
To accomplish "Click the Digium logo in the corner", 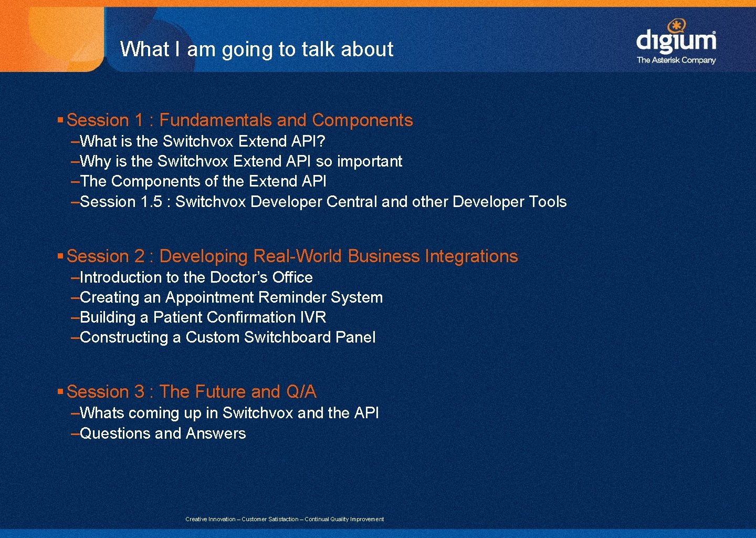I will point(676,41).
